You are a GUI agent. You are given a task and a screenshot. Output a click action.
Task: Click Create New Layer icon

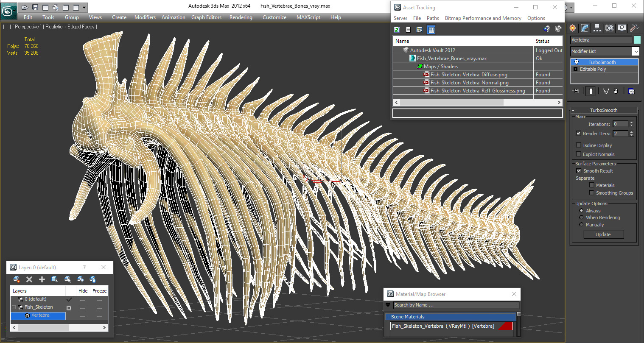click(x=17, y=279)
